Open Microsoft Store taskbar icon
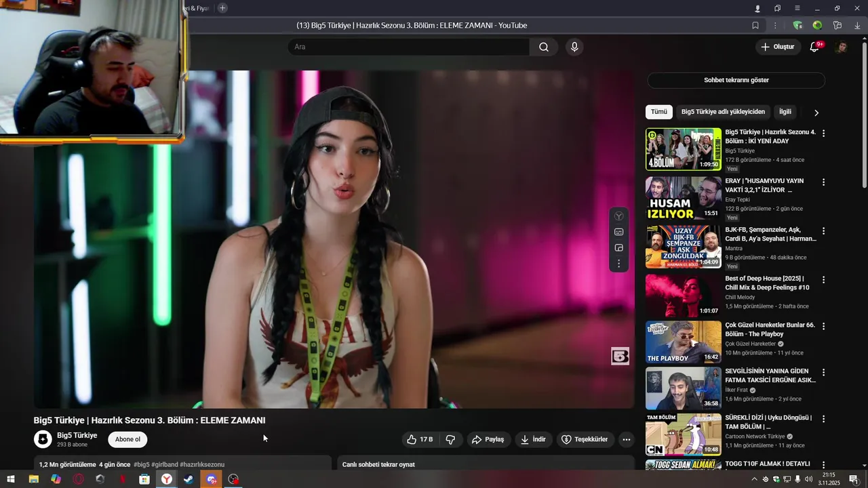 144,479
